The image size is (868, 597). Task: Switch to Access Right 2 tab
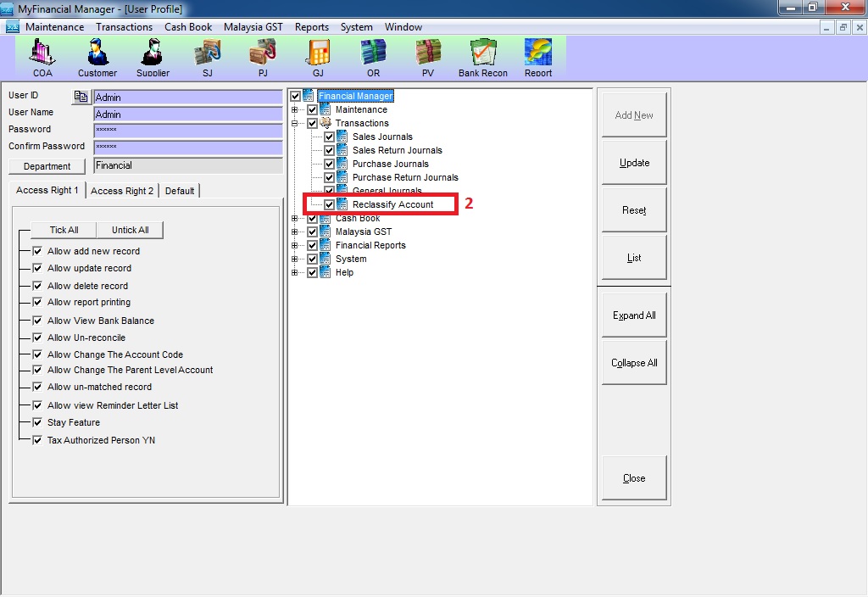coord(122,191)
